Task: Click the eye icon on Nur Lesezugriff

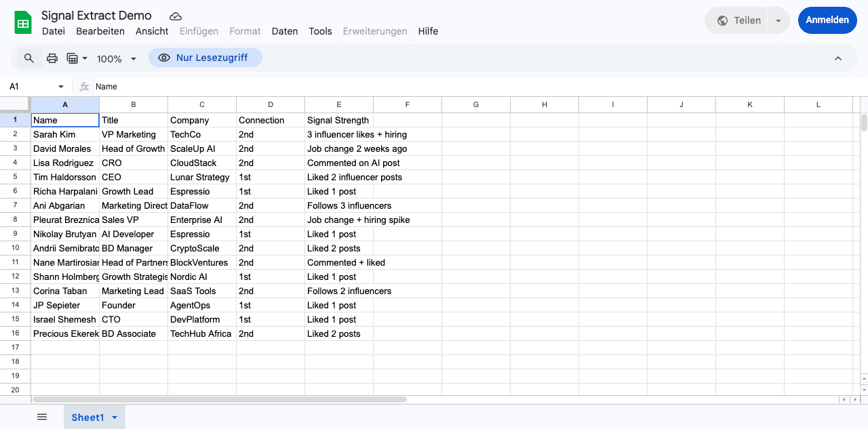Action: tap(163, 58)
